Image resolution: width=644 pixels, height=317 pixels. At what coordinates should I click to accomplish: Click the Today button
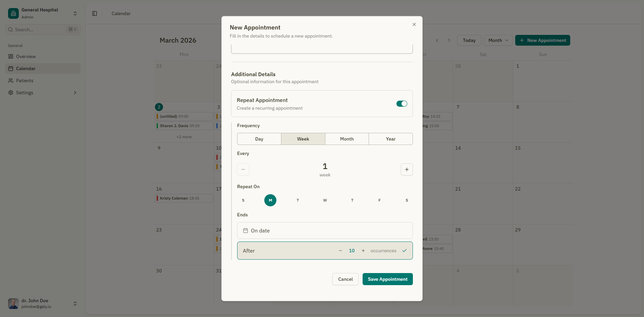pyautogui.click(x=469, y=40)
